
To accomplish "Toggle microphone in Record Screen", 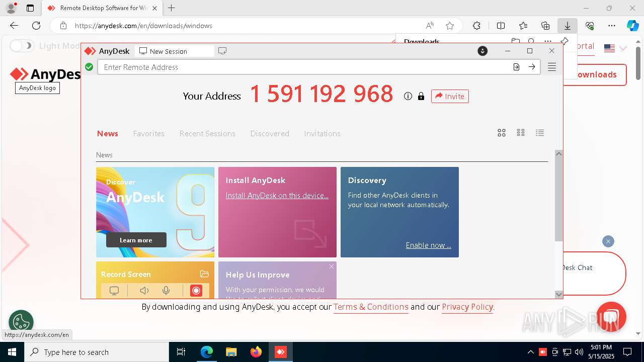I will coord(166,291).
